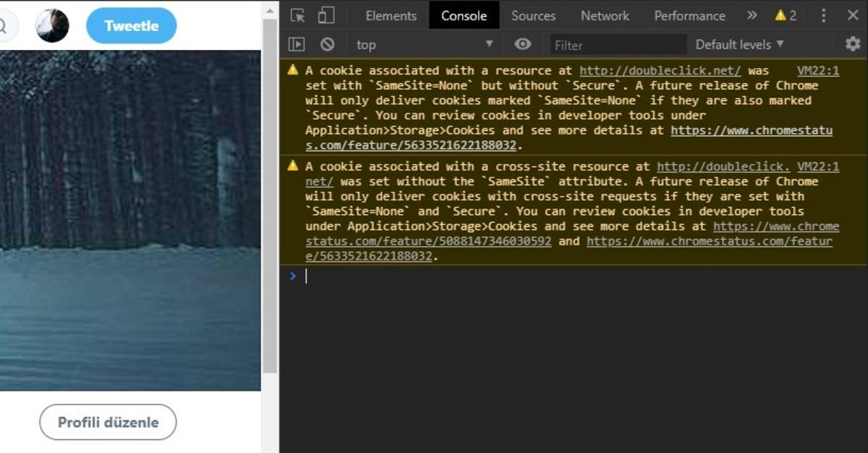The height and width of the screenshot is (453, 868).
Task: Toggle the device toolbar icon
Action: click(326, 15)
